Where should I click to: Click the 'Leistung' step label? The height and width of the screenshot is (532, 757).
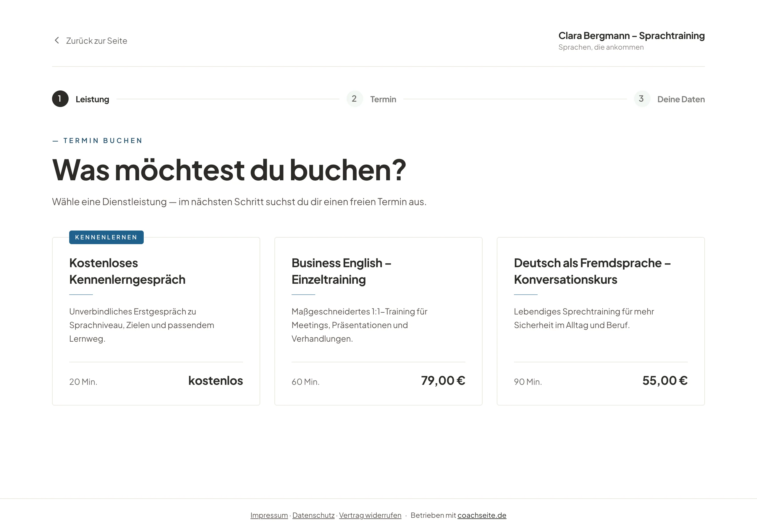pyautogui.click(x=92, y=99)
